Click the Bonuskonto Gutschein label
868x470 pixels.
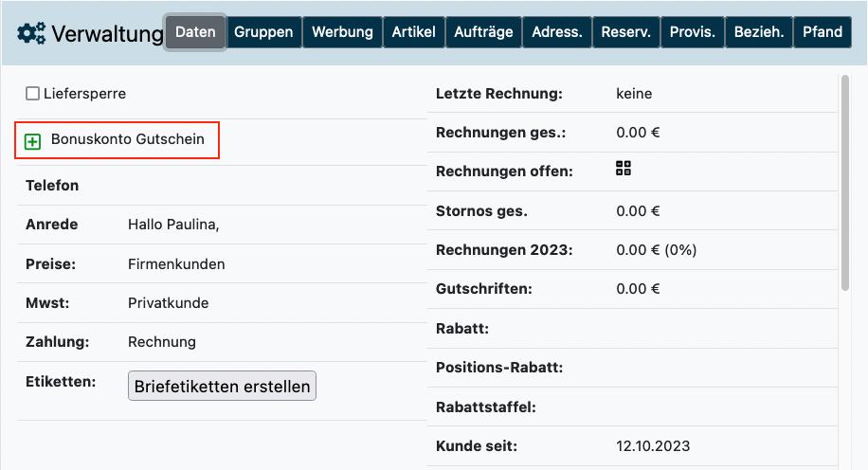coord(128,139)
